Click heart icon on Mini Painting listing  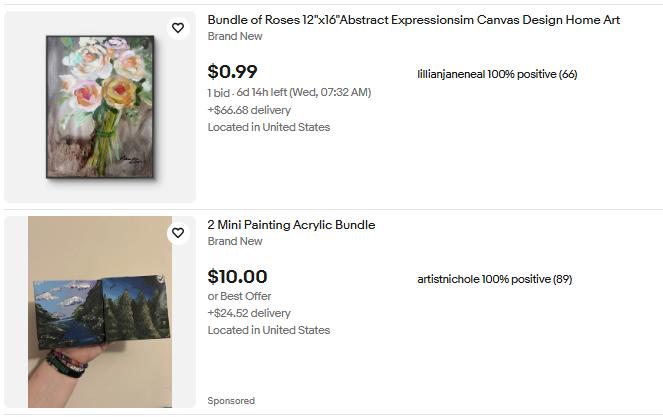[x=178, y=233]
